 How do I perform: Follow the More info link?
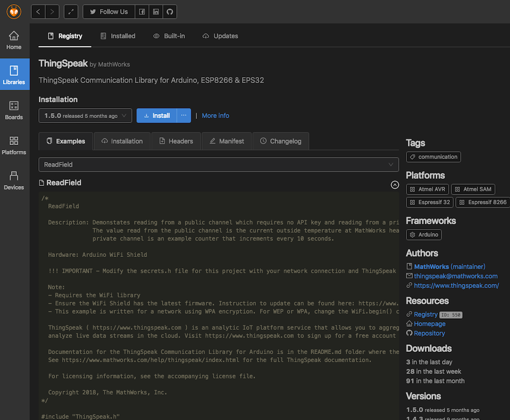(215, 116)
